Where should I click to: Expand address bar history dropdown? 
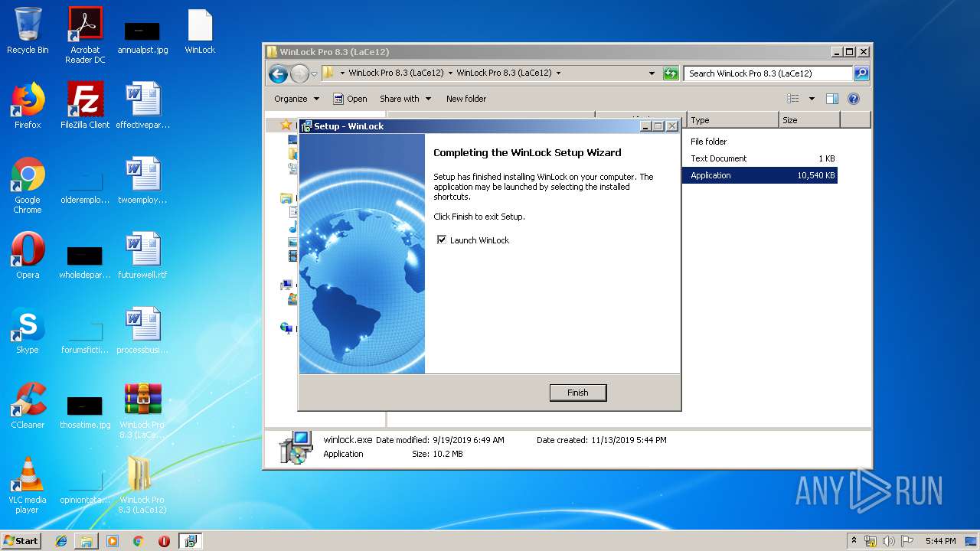(652, 73)
